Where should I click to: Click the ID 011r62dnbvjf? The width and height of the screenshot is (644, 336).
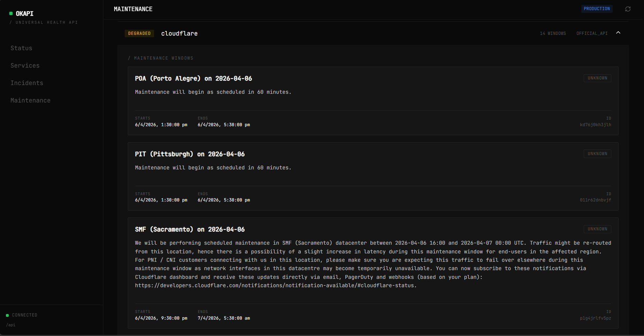[x=595, y=200]
